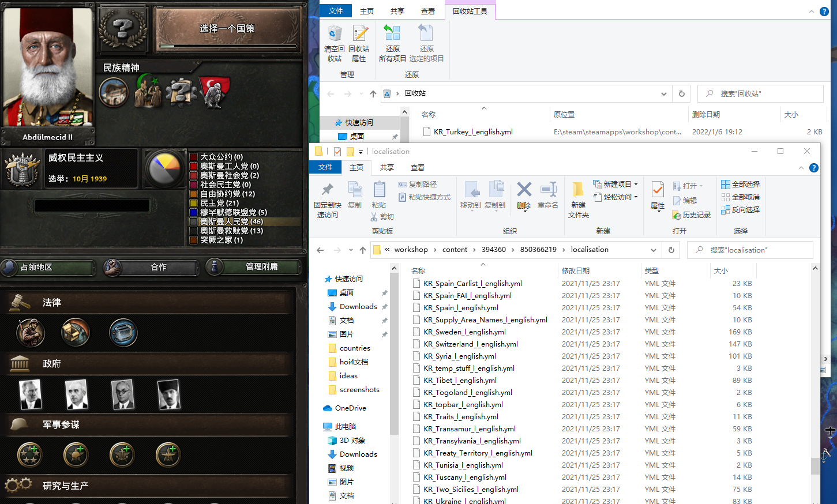837x504 pixels.
Task: Add army chief slot icon
Action: (76, 455)
